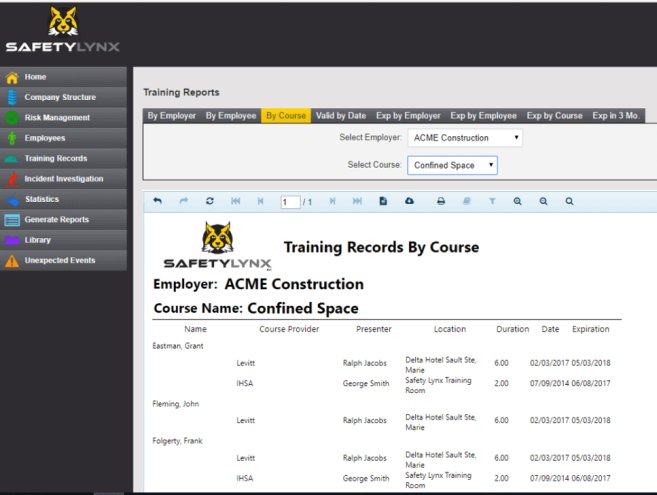Go to Employees section
The height and width of the screenshot is (495, 657).
coord(63,138)
